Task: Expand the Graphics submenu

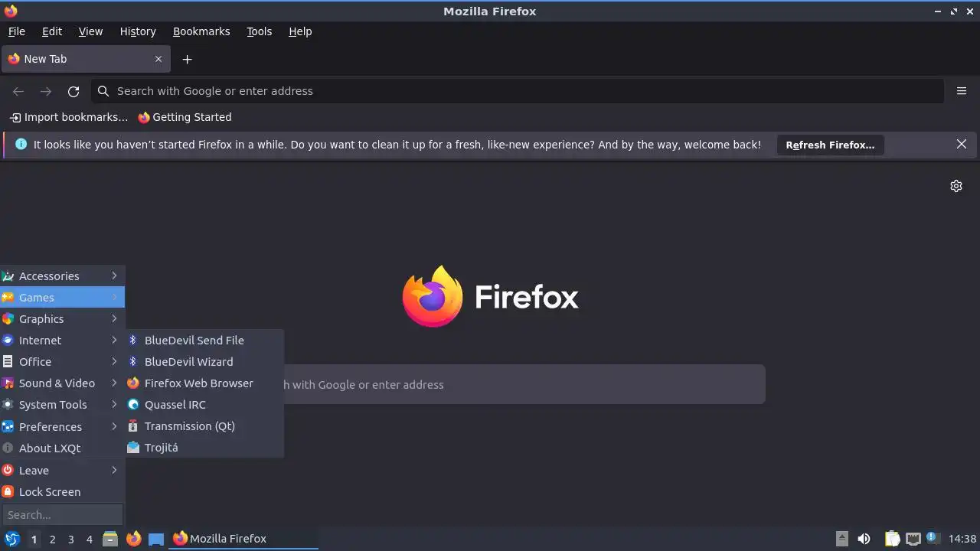Action: [62, 319]
